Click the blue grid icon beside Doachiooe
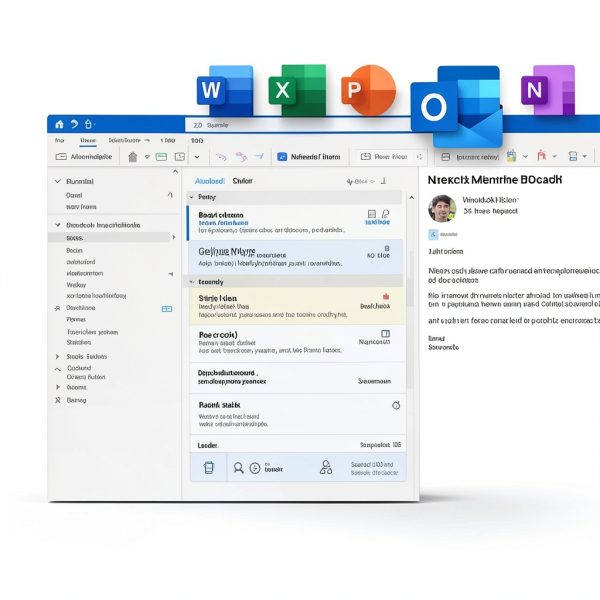Screen dimensions: 600x600 167,309
